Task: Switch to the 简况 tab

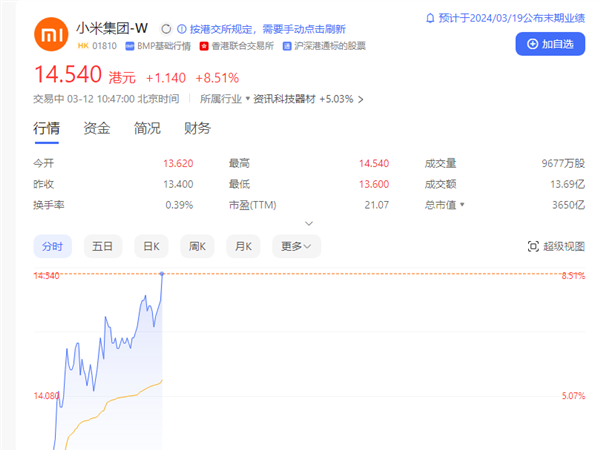Action: pos(147,128)
